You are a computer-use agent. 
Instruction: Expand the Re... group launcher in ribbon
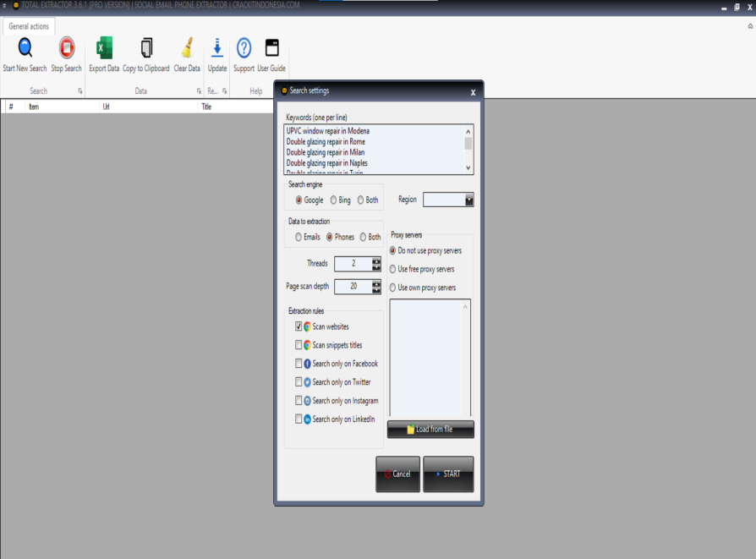click(x=225, y=90)
